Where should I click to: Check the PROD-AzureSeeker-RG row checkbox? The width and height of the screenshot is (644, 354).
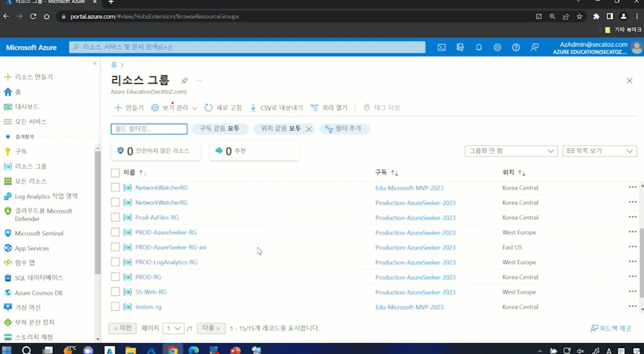[115, 232]
